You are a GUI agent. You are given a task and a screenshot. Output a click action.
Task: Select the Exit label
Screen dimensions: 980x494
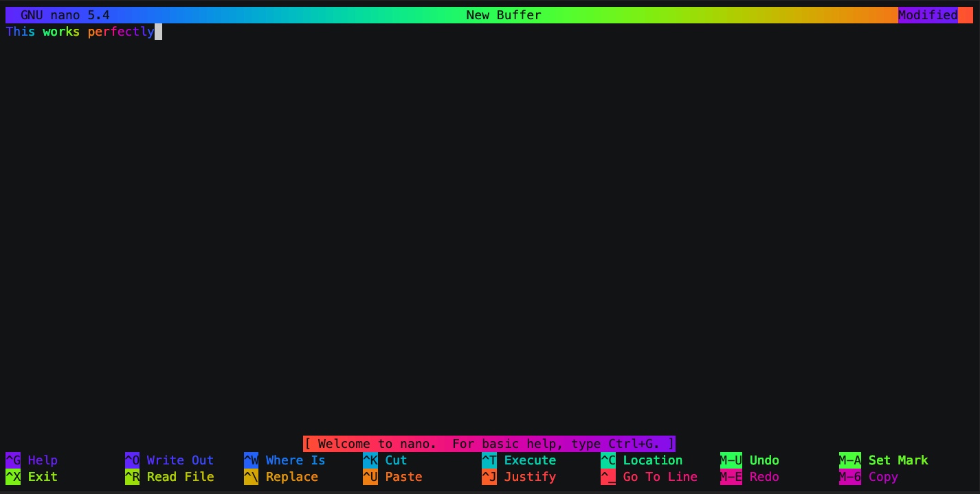tap(43, 477)
